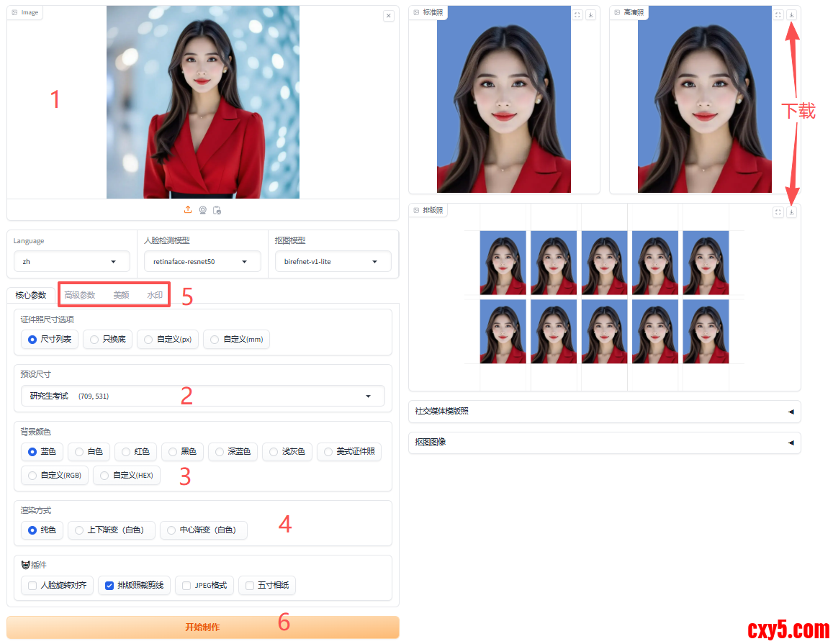Click the 开始制作 button

[202, 627]
